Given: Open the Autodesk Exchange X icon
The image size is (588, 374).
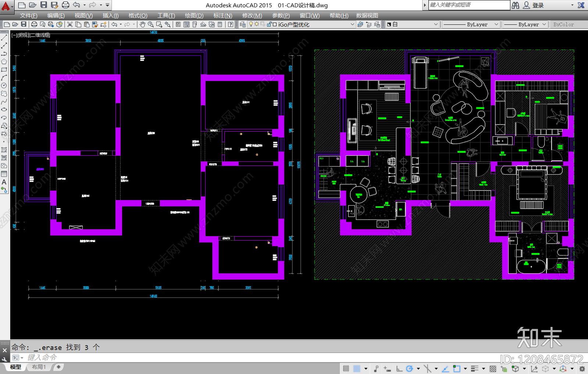Looking at the screenshot, I should coord(581,5).
